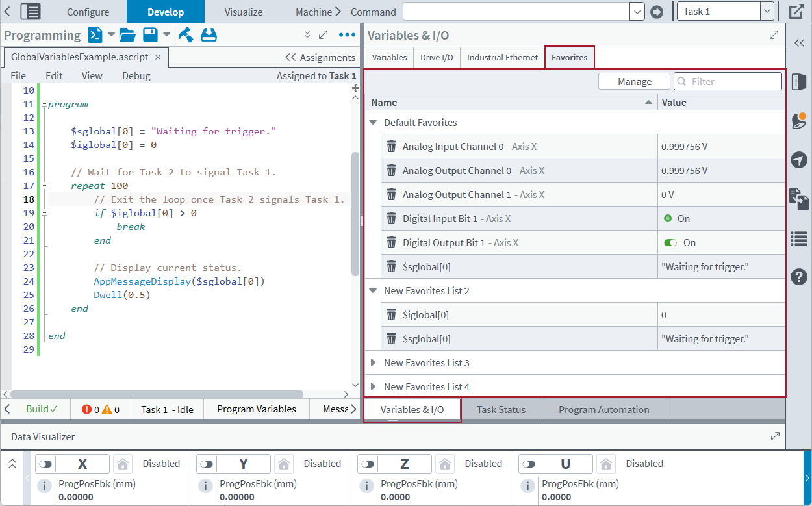The width and height of the screenshot is (812, 506).
Task: Open the help question mark icon
Action: [798, 277]
